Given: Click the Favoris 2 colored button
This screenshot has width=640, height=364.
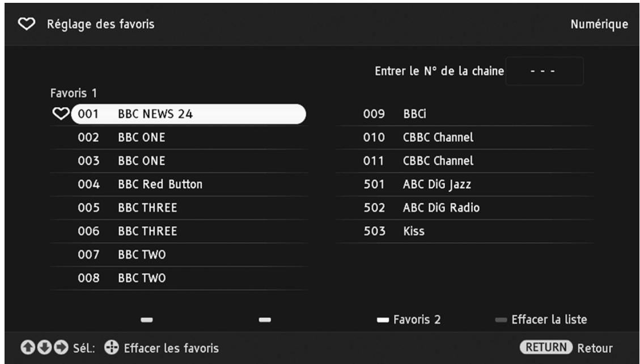Looking at the screenshot, I should coord(383,320).
